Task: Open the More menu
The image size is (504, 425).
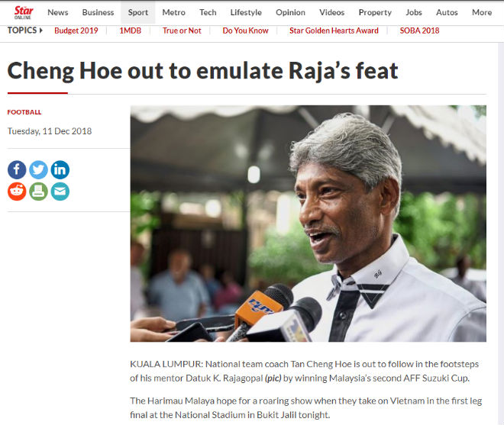Action: point(482,12)
